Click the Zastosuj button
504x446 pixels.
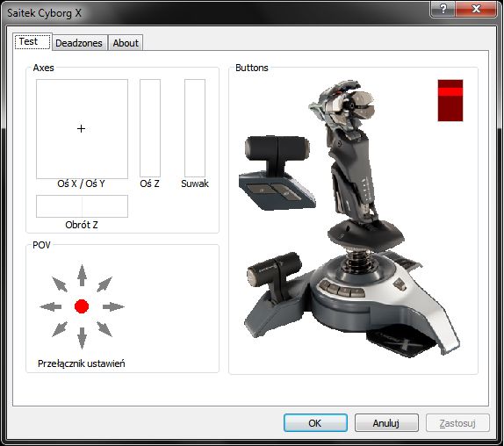457,423
